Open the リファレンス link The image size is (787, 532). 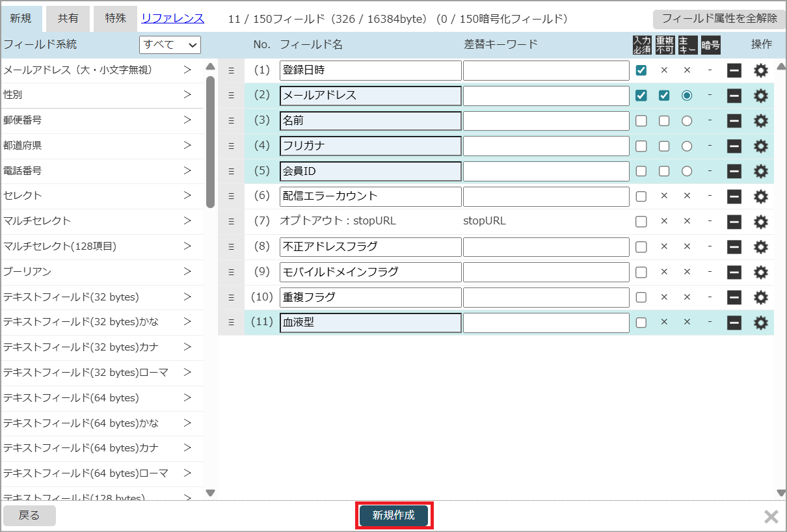pyautogui.click(x=172, y=19)
